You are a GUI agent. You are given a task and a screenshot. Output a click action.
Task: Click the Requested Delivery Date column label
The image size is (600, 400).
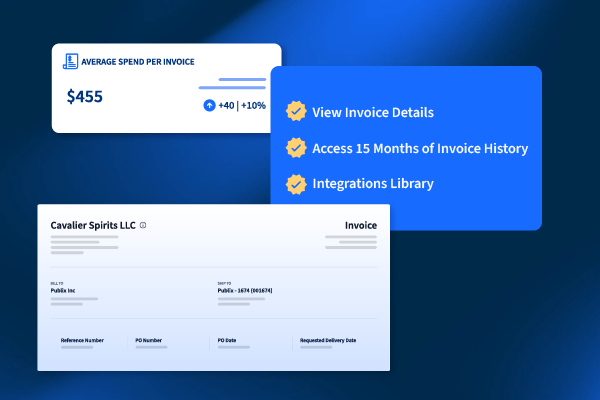[x=328, y=340]
